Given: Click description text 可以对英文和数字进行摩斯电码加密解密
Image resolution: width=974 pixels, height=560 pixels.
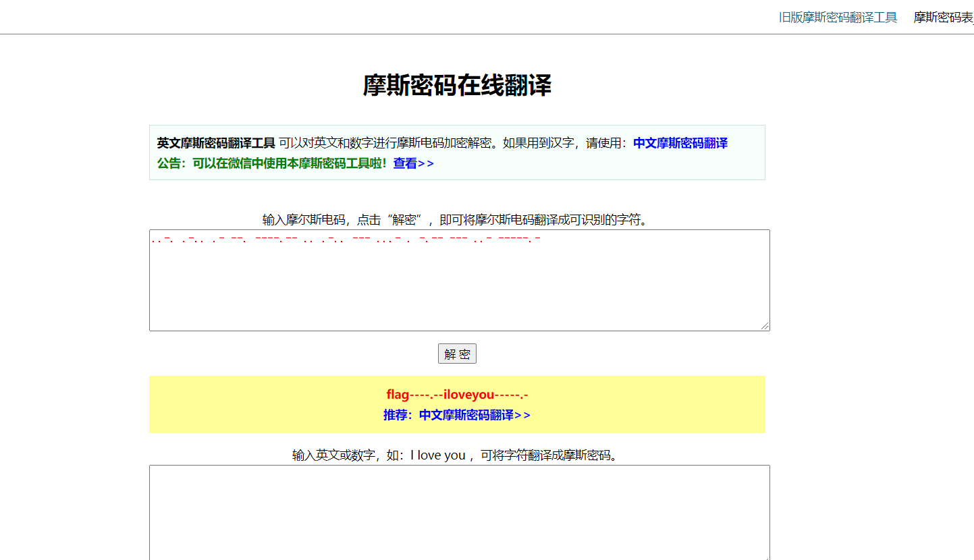Looking at the screenshot, I should pyautogui.click(x=386, y=143).
